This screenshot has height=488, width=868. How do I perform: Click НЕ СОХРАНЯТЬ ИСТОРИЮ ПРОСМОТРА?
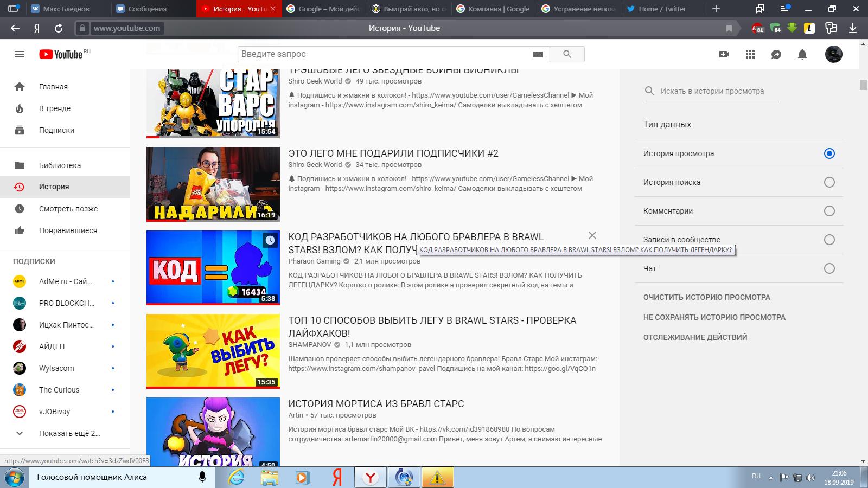coord(714,317)
